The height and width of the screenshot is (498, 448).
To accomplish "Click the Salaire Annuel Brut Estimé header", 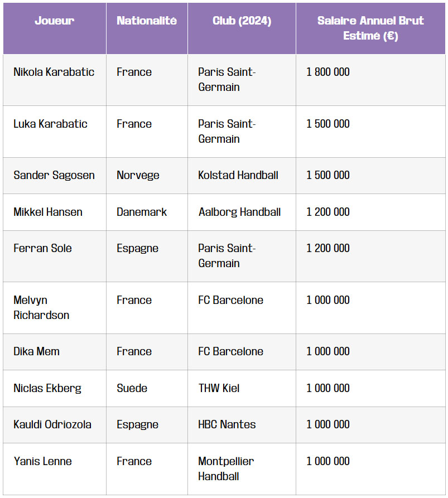I will pos(370,28).
